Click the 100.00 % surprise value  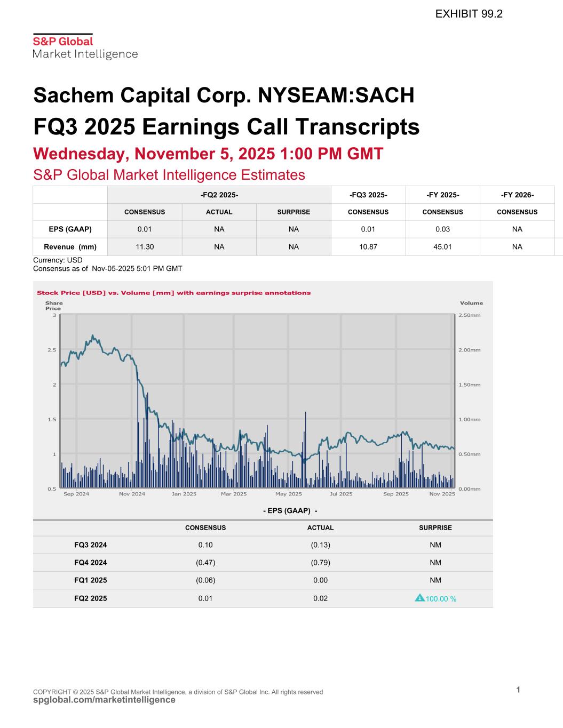click(x=441, y=599)
